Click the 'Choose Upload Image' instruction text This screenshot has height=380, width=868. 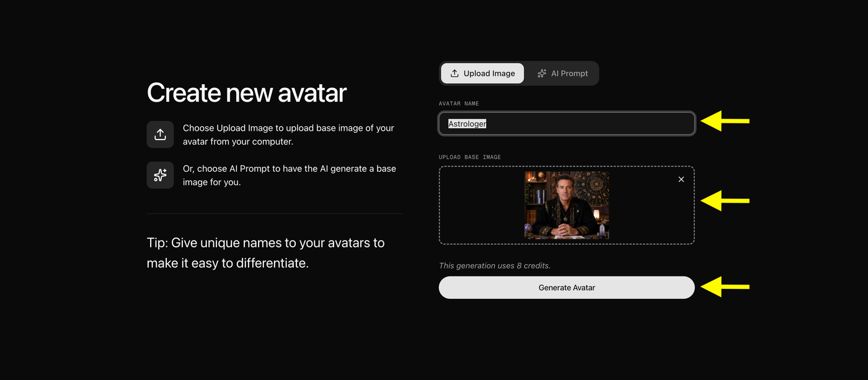[x=288, y=135]
